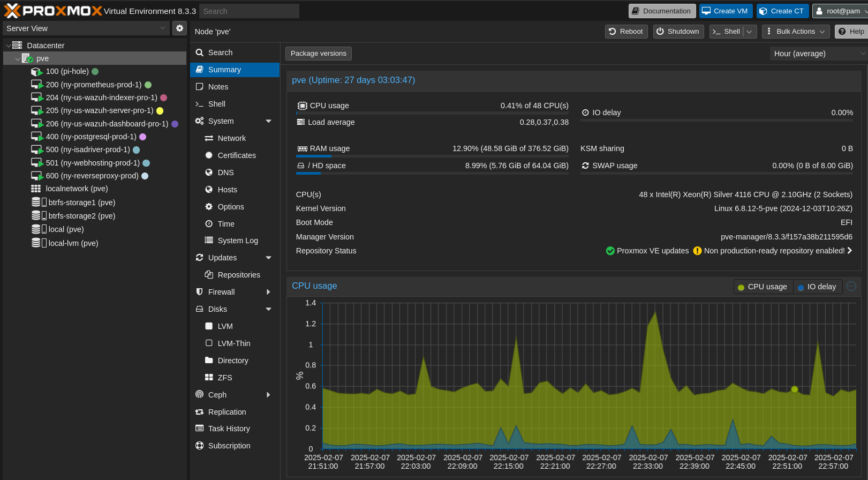Collapse the Disks section arrow
Viewport: 868px width, 480px height.
[x=269, y=309]
